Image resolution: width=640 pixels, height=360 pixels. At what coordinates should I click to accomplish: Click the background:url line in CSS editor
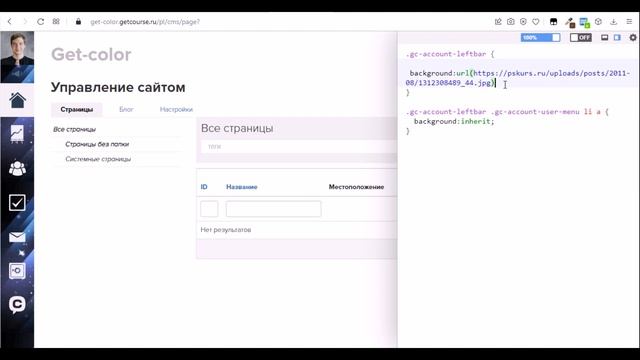[x=518, y=78]
